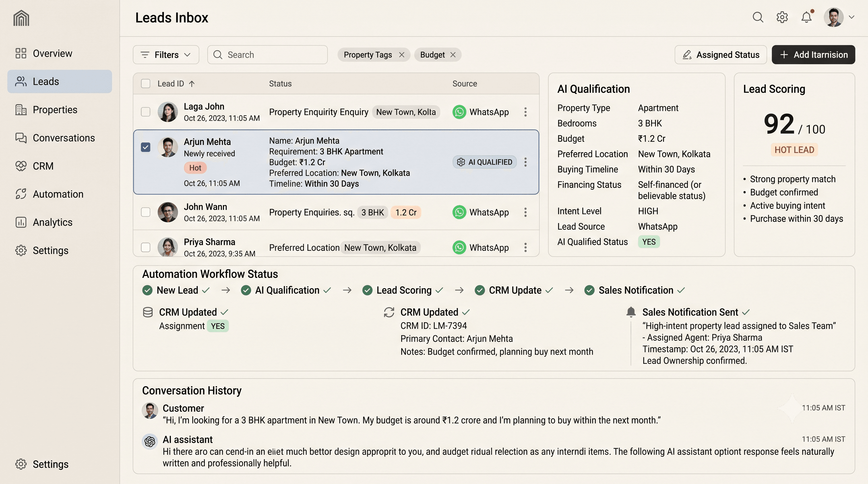The width and height of the screenshot is (868, 484).
Task: Click the CRM Updated database icon
Action: click(x=148, y=312)
